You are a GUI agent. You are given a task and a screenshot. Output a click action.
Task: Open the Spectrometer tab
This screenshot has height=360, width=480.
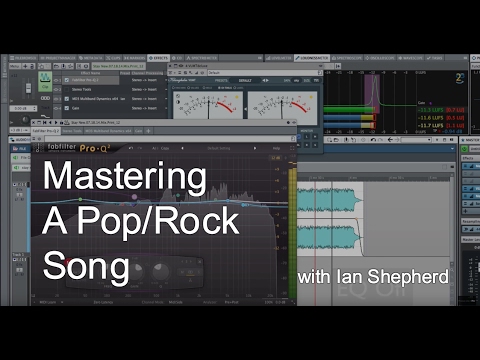(202, 58)
